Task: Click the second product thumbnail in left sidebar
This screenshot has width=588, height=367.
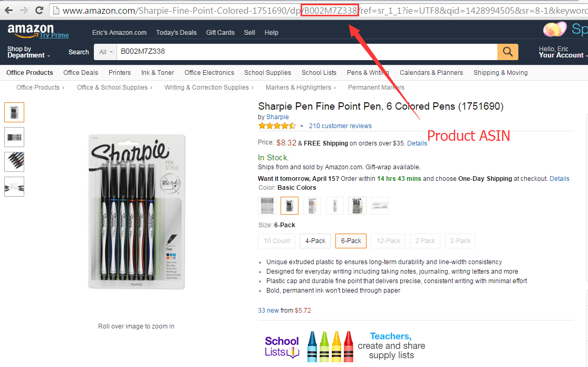Action: (14, 137)
